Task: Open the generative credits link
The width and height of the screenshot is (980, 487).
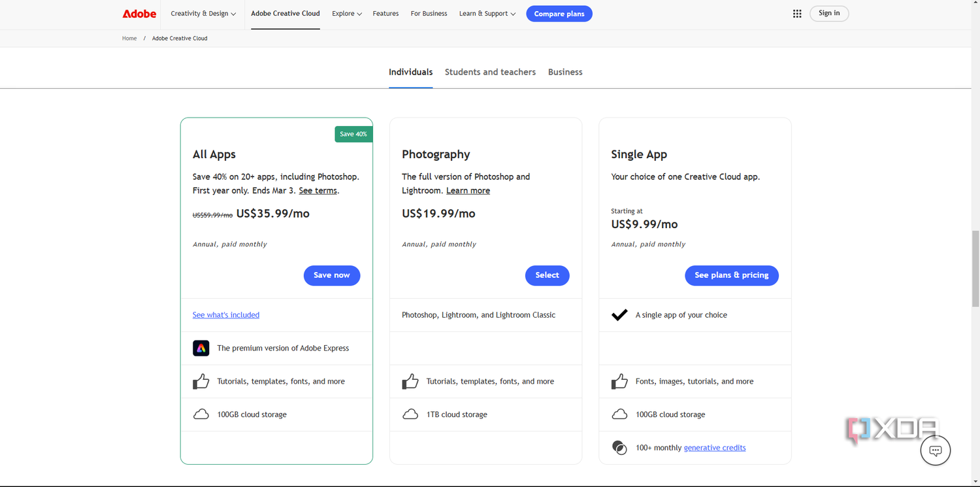Action: coord(715,448)
